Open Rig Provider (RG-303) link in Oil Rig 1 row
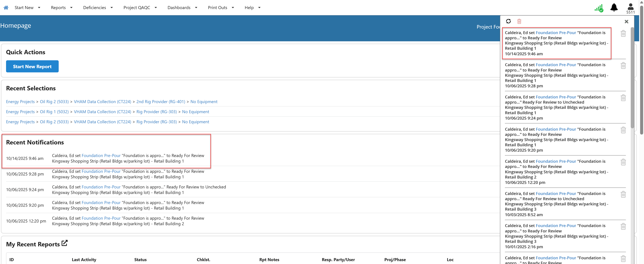Viewport: 644px width, 264px height. [x=157, y=112]
